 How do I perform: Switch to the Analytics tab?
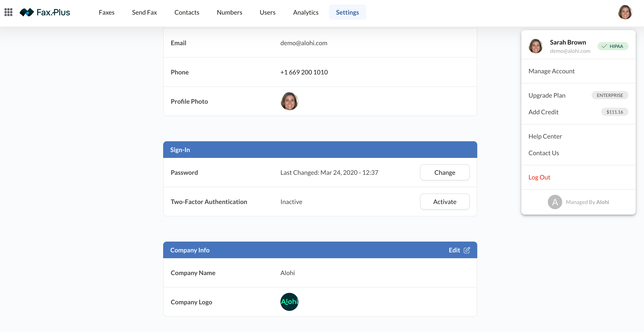pos(306,12)
